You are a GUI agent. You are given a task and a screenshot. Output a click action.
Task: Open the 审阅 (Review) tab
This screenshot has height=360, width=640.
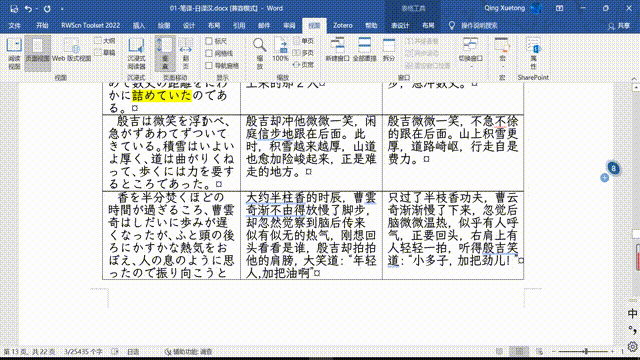(x=289, y=25)
